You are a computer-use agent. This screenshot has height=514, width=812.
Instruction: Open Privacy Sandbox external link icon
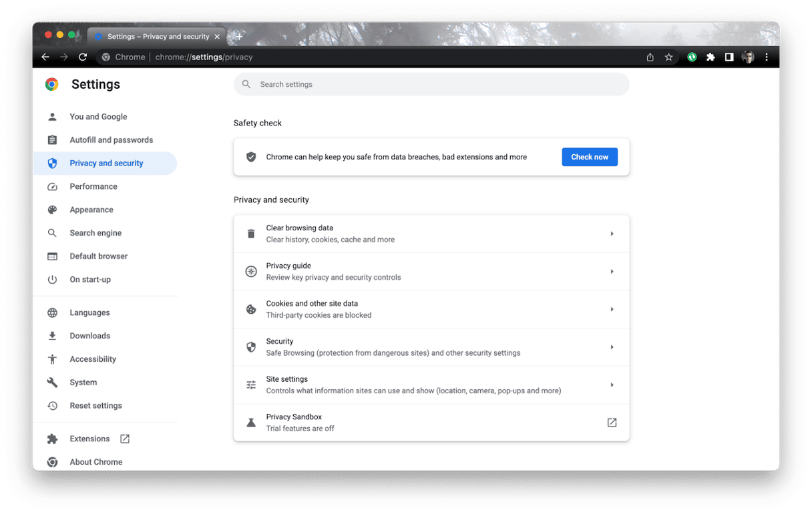pyautogui.click(x=612, y=423)
